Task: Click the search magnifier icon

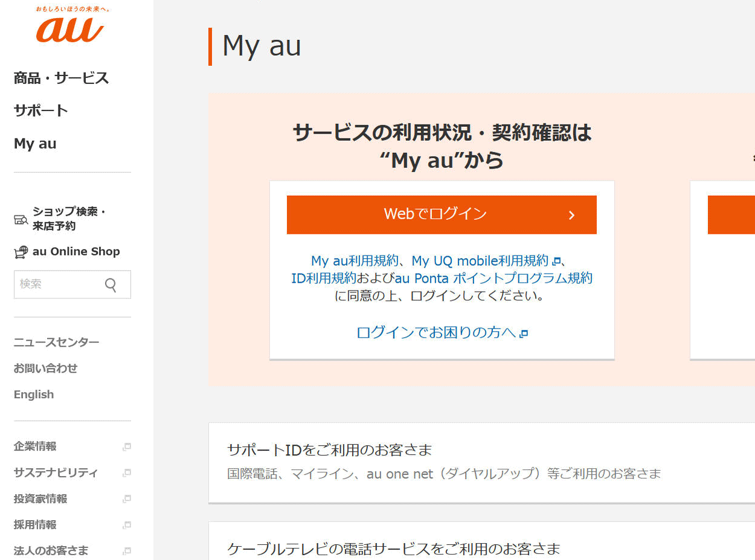Action: click(x=111, y=285)
